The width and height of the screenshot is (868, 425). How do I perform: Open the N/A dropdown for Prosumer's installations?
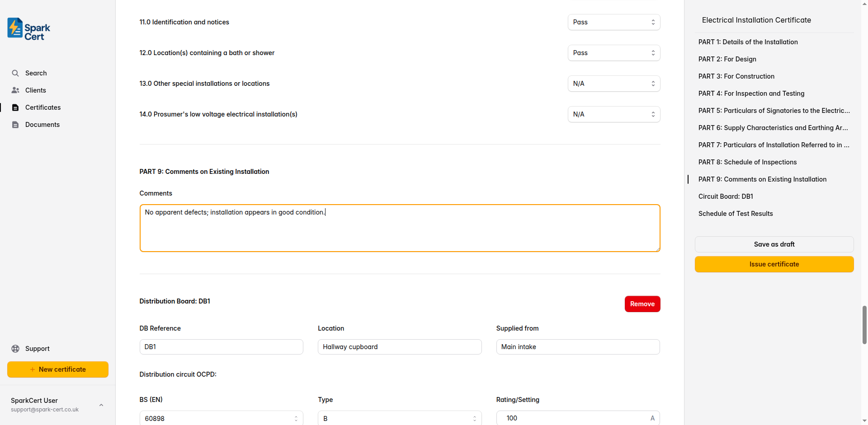(613, 114)
